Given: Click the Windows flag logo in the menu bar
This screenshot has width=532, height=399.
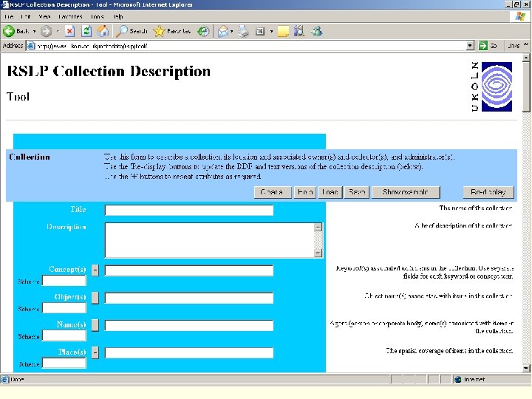Looking at the screenshot, I should 520,16.
